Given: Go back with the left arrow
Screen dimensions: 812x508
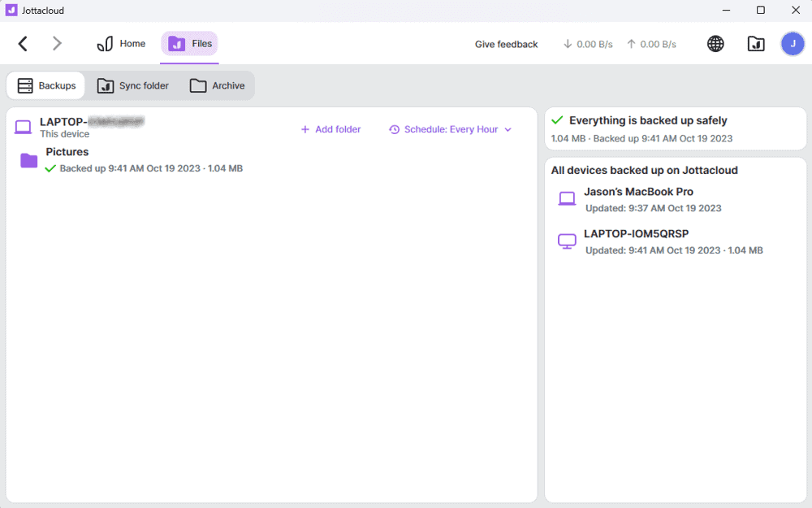Looking at the screenshot, I should [x=23, y=44].
